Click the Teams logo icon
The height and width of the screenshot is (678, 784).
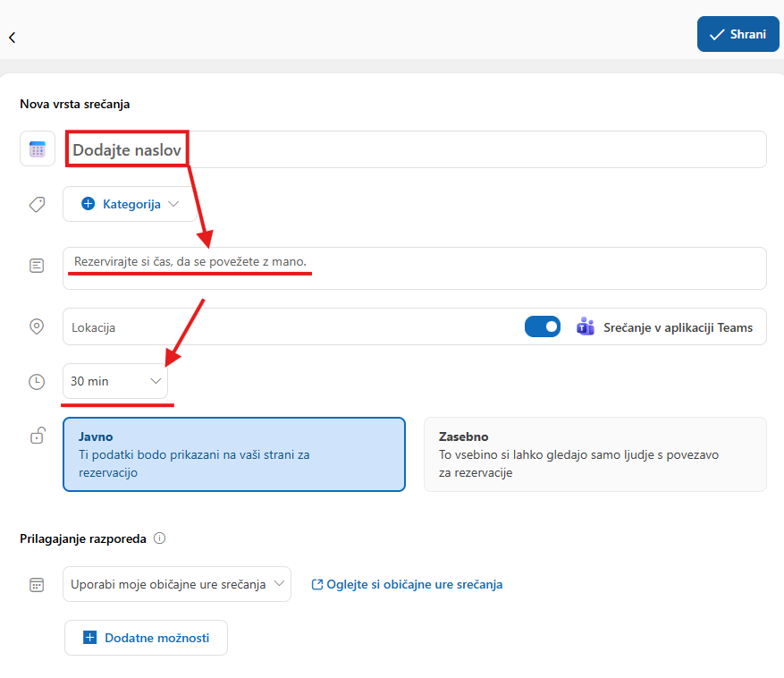[586, 326]
